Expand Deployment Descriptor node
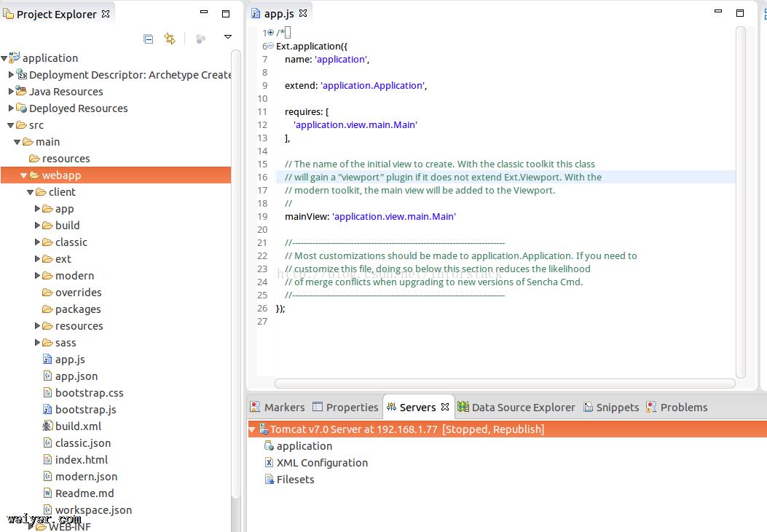This screenshot has height=532, width=767. (x=11, y=75)
